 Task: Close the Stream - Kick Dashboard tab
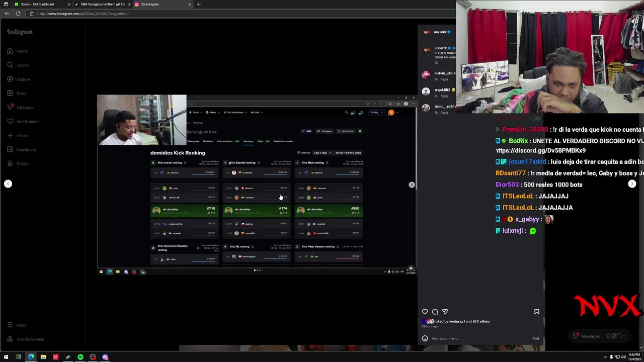(69, 4)
